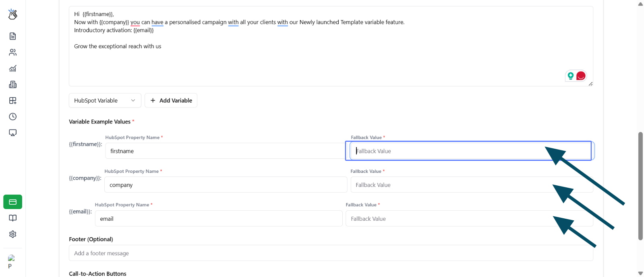Focus the company Fallback Value field
The height and width of the screenshot is (277, 644).
point(472,185)
